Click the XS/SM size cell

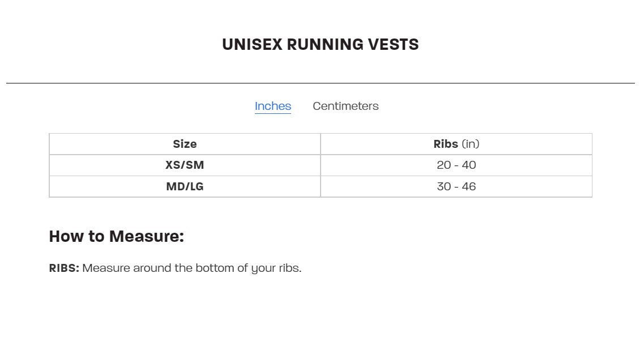(185, 165)
